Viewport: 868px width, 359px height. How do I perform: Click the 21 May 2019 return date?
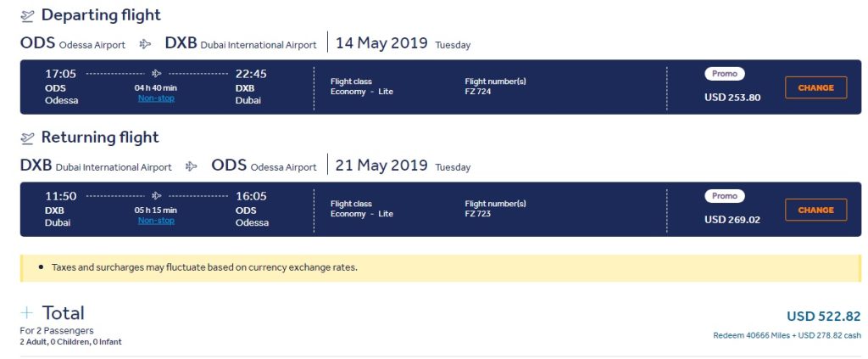381,165
